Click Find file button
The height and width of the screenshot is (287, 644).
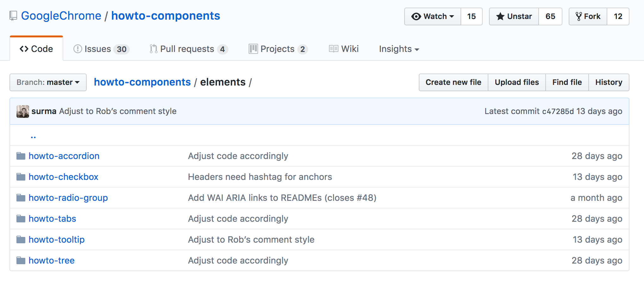[567, 82]
